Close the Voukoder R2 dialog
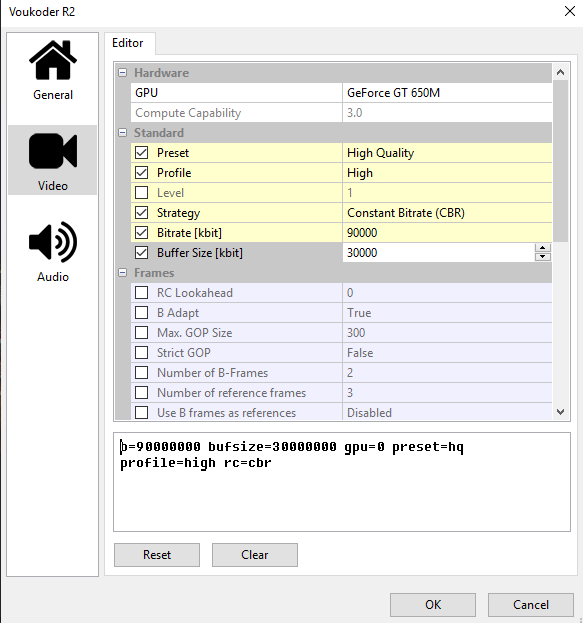Image resolution: width=583 pixels, height=623 pixels. pyautogui.click(x=570, y=11)
